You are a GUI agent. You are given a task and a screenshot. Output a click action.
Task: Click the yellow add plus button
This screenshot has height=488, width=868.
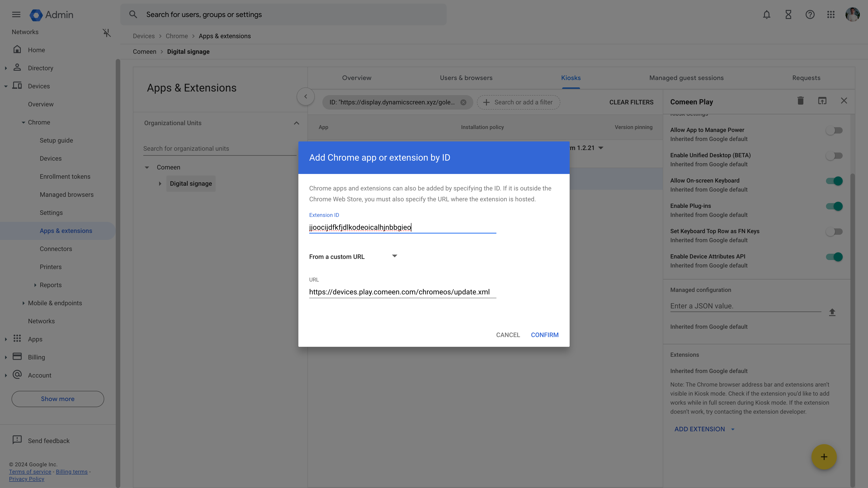[x=824, y=457]
